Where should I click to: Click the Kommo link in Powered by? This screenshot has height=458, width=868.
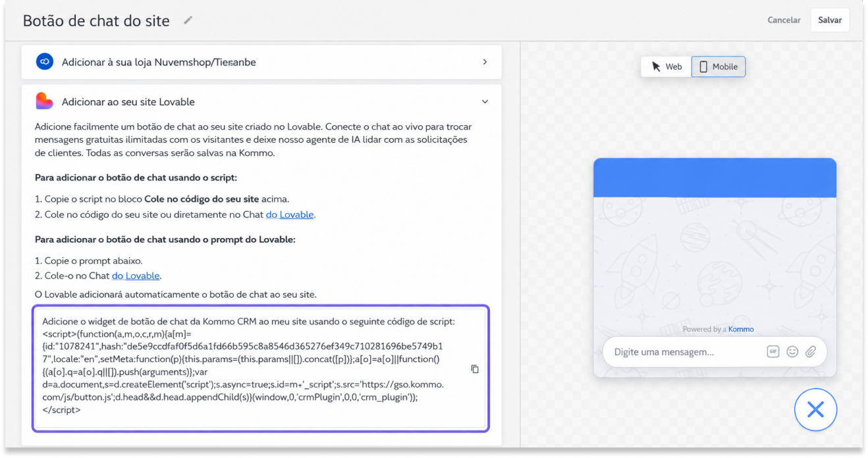[x=741, y=329]
